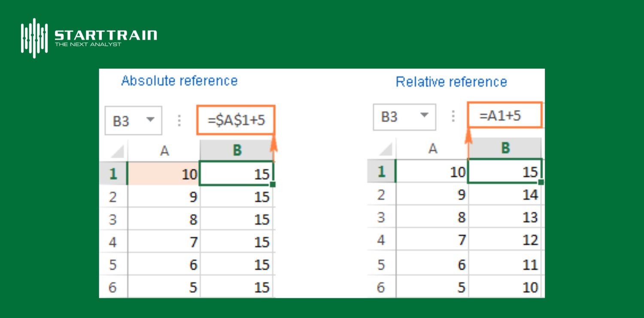Click the green fill handle on cell B1 left sheet
Viewport: 644px width, 318px height.
pos(273,185)
